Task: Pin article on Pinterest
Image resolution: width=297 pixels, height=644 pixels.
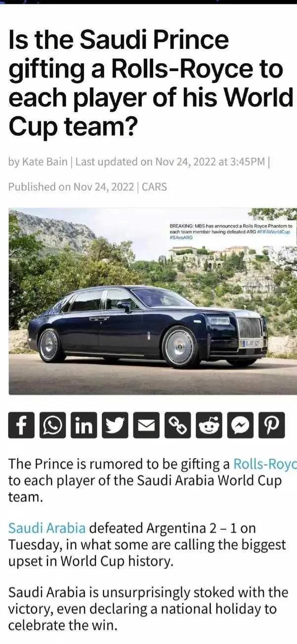Action: click(x=272, y=425)
